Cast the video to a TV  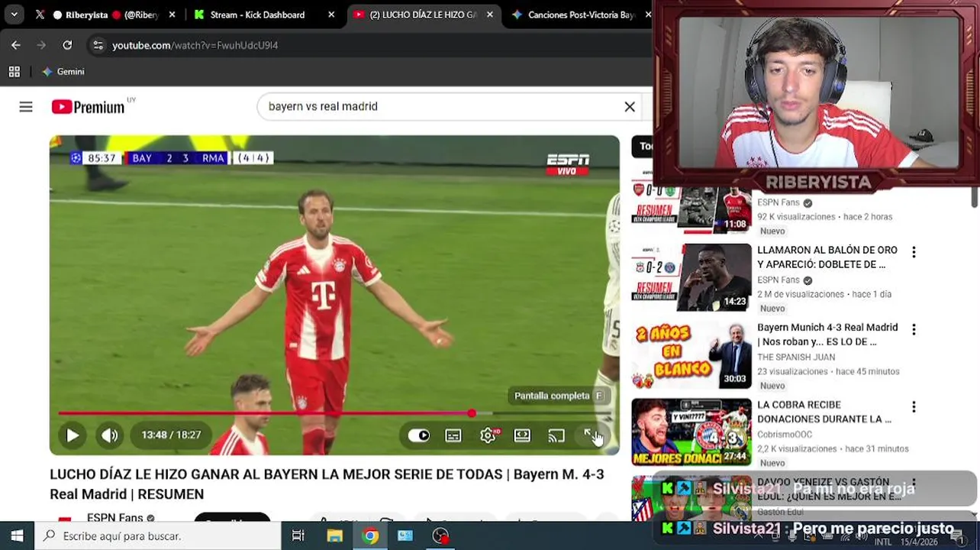[556, 435]
